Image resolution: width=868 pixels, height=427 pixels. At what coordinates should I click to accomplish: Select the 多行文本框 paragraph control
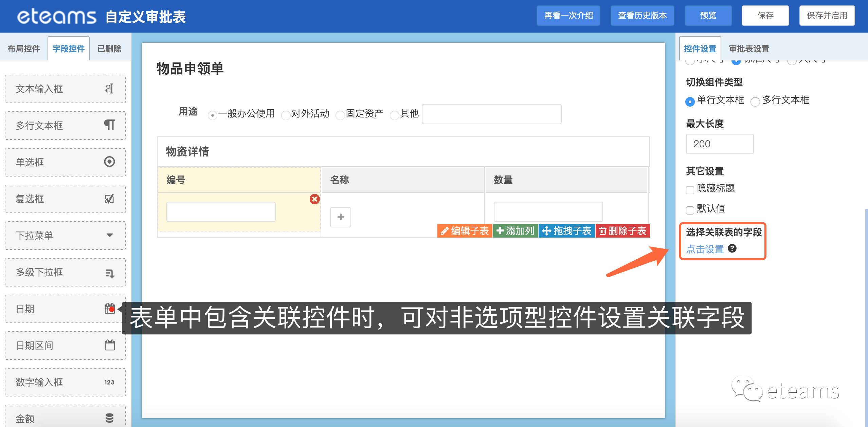tap(65, 126)
